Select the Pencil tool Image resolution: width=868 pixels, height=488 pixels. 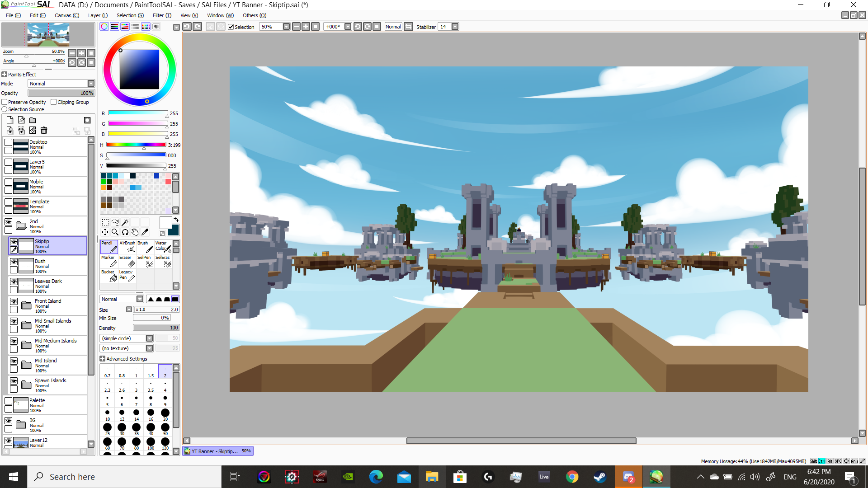coord(109,247)
